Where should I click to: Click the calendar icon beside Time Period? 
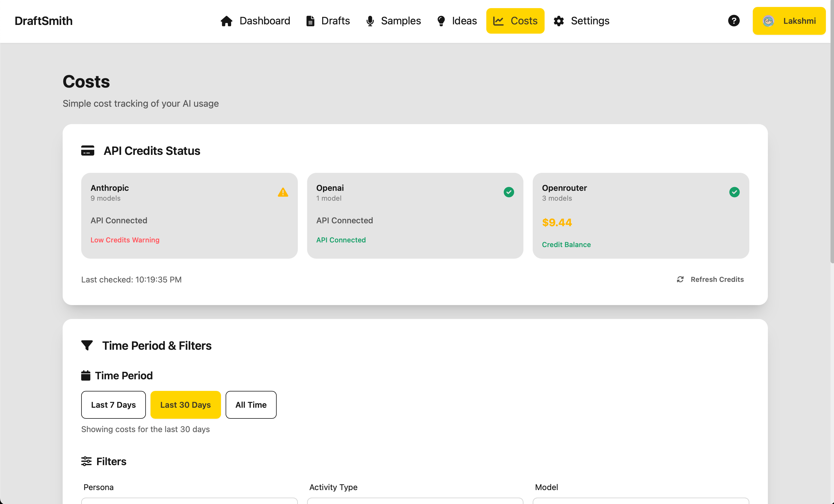tap(86, 375)
